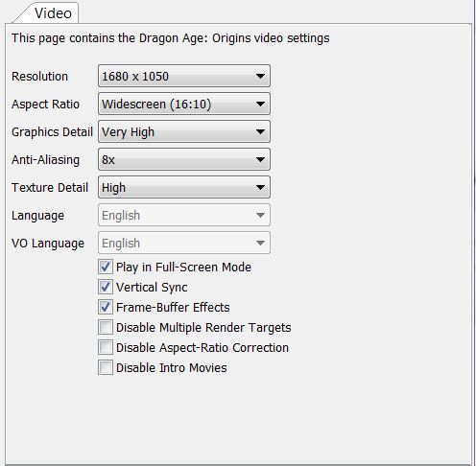Open the Resolution dropdown showing 1680 x 1050
476x466 pixels.
[184, 76]
